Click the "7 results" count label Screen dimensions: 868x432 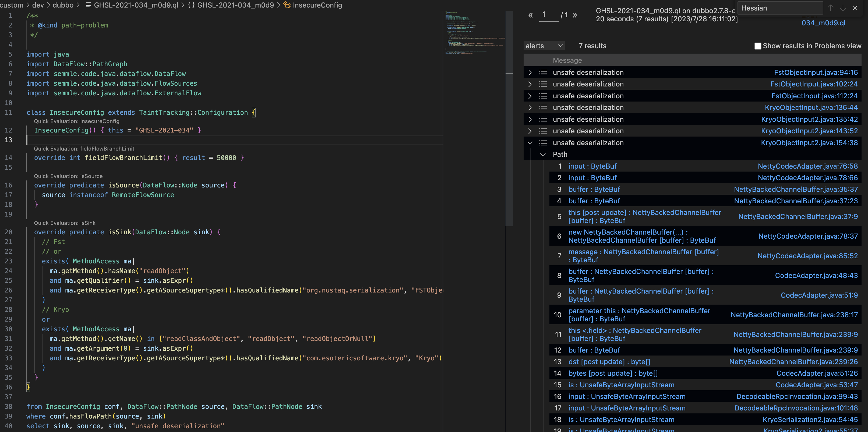[x=592, y=46]
